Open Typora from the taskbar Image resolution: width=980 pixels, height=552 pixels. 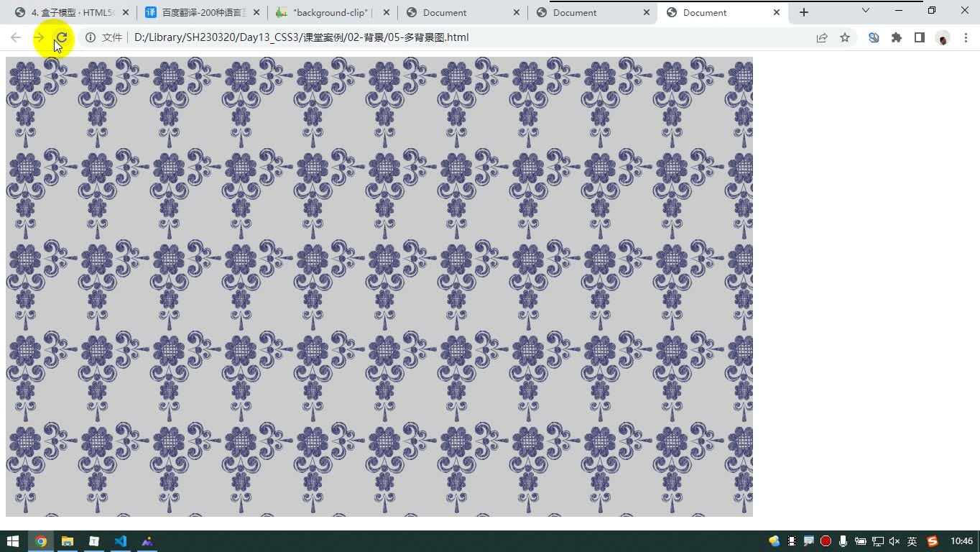pyautogui.click(x=94, y=541)
